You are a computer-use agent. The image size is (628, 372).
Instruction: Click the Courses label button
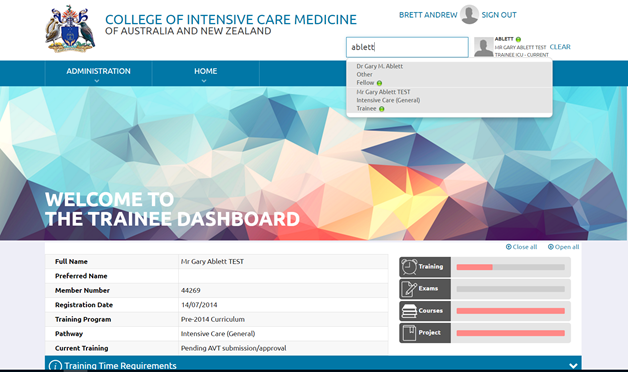[425, 311]
